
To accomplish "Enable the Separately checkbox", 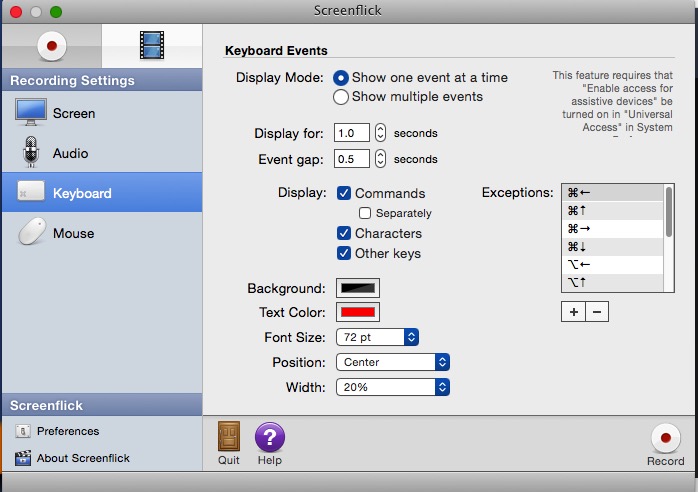I will click(365, 213).
